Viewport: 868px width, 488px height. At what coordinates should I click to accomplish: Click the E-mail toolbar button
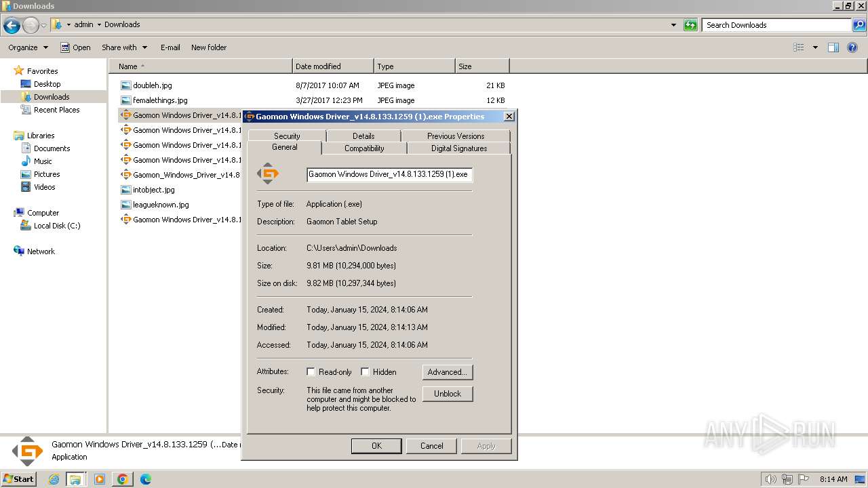pyautogui.click(x=170, y=47)
